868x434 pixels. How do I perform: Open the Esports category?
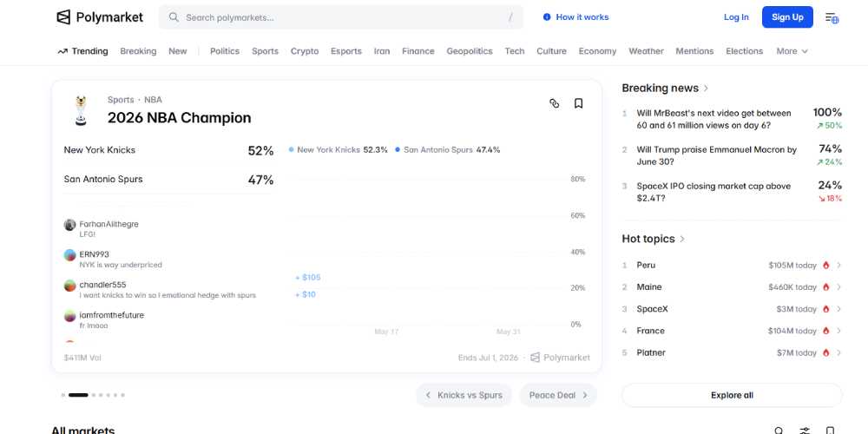pyautogui.click(x=346, y=51)
